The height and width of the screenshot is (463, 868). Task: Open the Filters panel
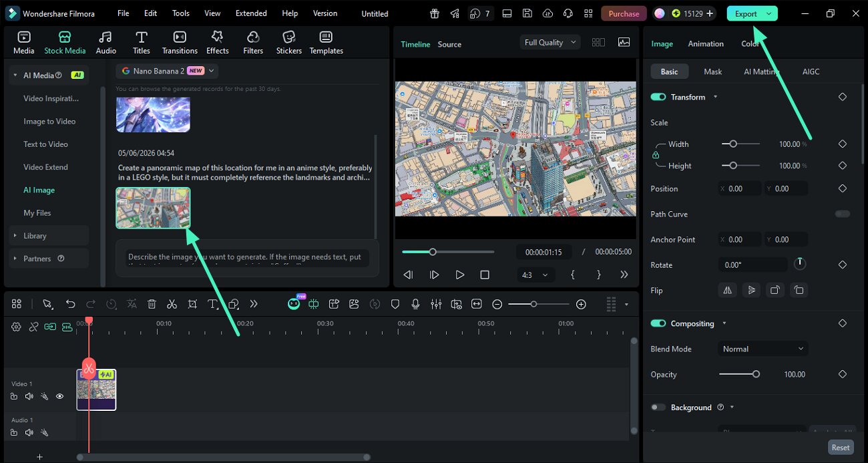pyautogui.click(x=253, y=43)
